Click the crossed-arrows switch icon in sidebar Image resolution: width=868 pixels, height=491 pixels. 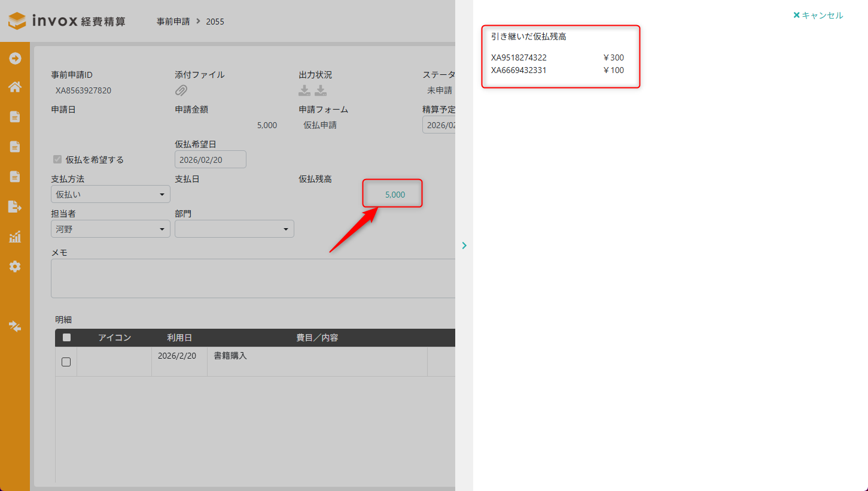(x=15, y=326)
